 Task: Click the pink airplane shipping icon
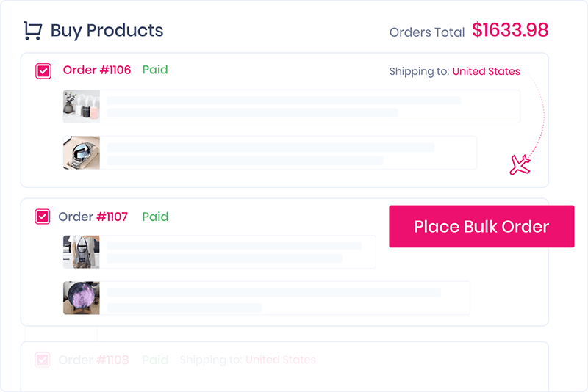[x=520, y=165]
